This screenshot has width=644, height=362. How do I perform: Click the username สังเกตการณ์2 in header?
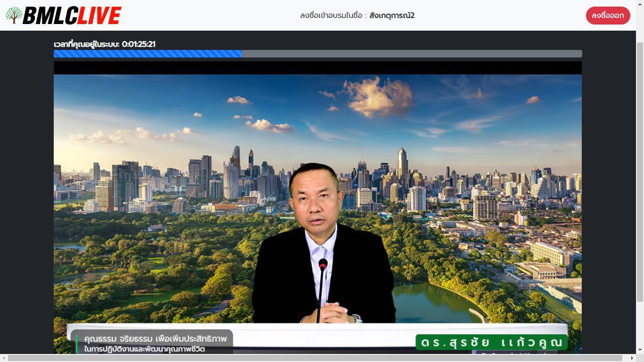[x=392, y=16]
